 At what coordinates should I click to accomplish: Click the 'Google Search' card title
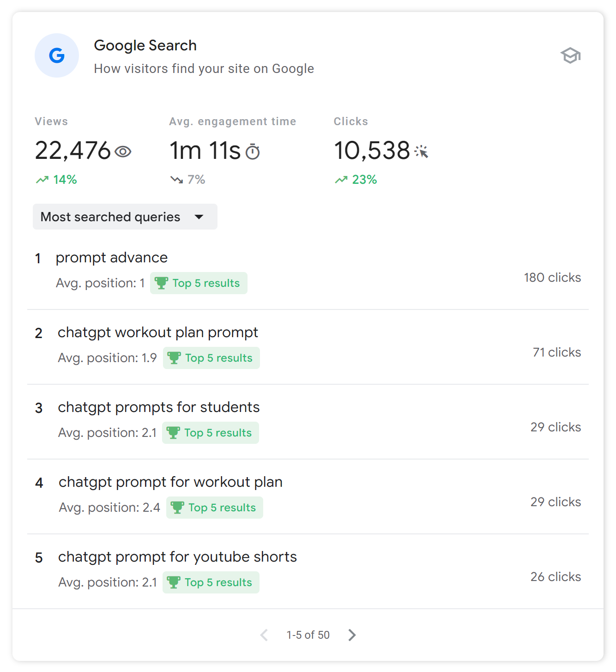(145, 45)
